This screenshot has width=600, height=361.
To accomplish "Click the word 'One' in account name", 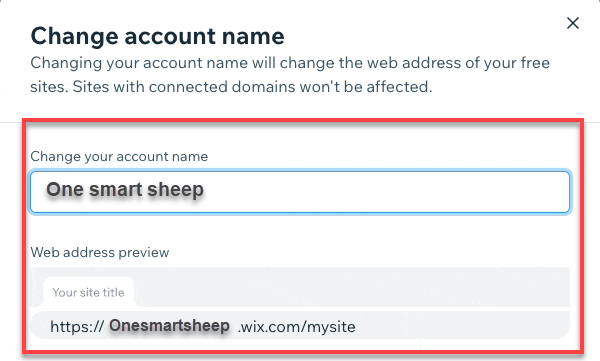I will pyautogui.click(x=65, y=189).
